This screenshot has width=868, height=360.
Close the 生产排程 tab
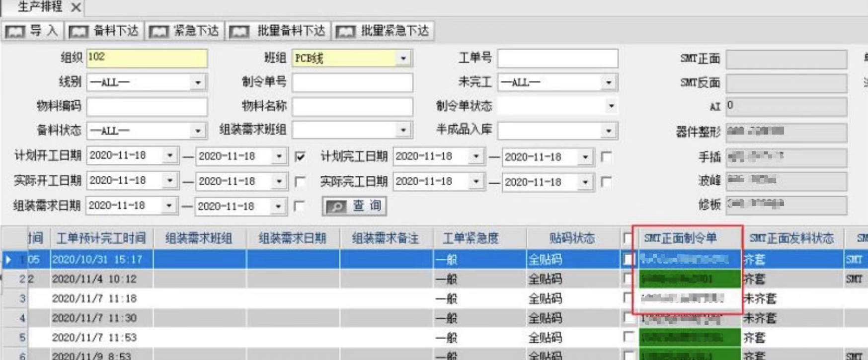click(x=76, y=7)
